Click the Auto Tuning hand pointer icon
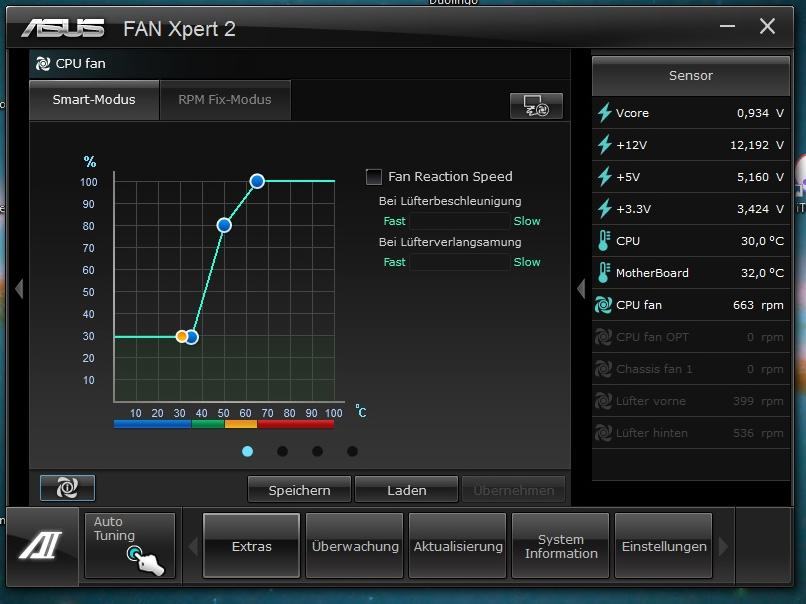 click(x=145, y=561)
